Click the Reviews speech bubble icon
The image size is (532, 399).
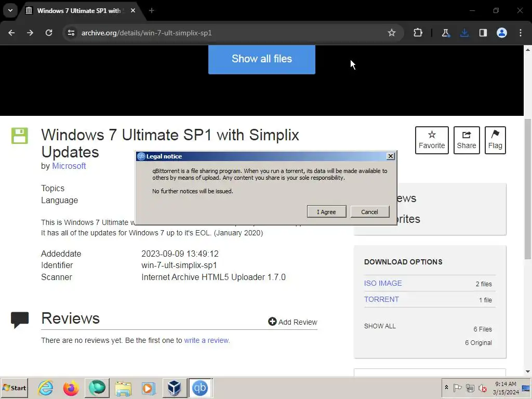[20, 320]
